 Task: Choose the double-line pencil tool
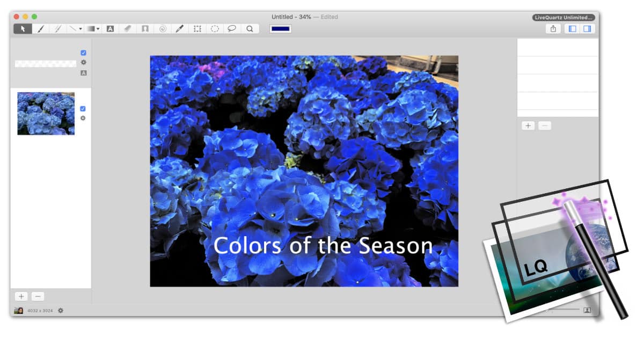point(57,29)
